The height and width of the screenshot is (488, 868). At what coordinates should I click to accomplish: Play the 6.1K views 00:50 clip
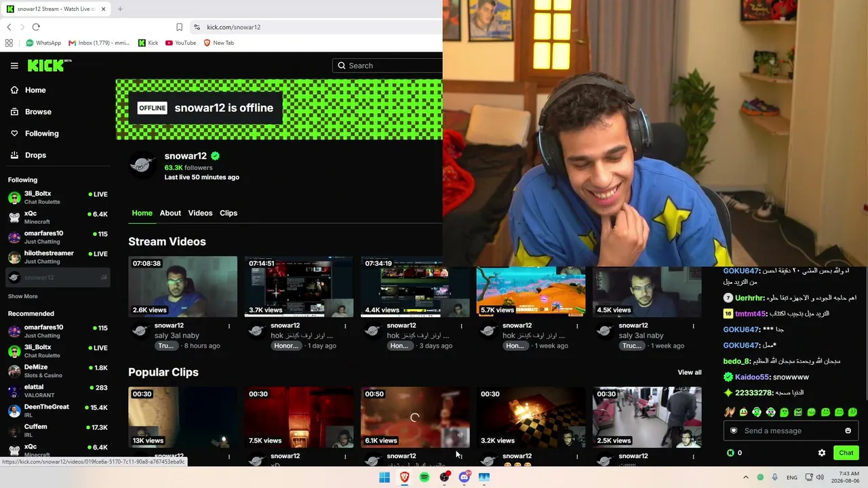[415, 418]
